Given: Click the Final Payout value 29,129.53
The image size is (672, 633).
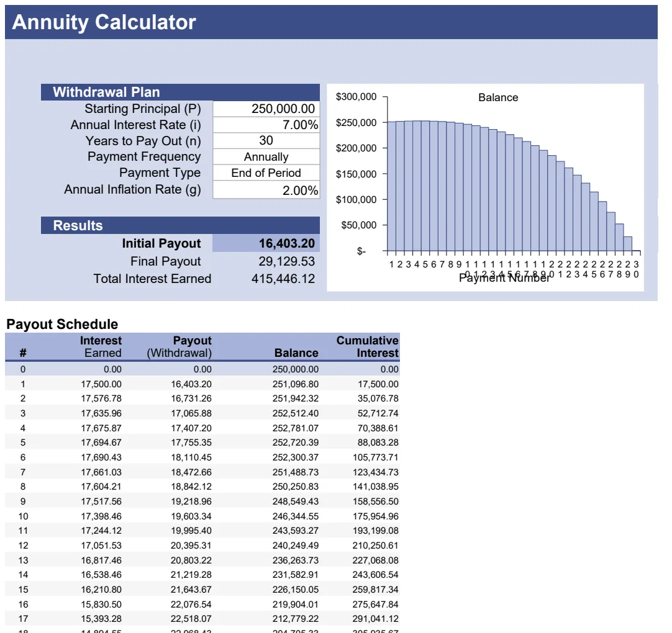Looking at the screenshot, I should point(286,261).
